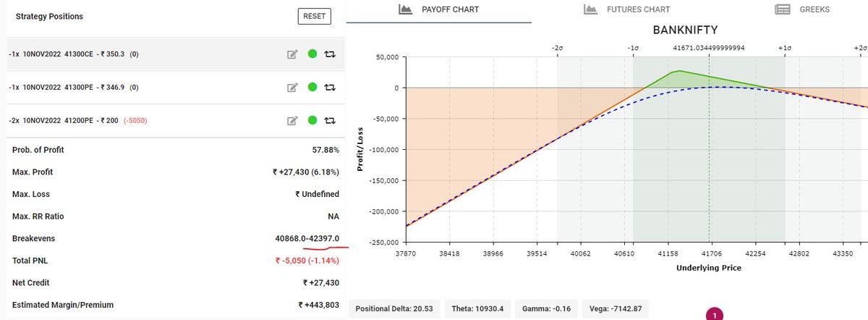This screenshot has height=320, width=868.
Task: Click the Futures Chart tab icon
Action: pyautogui.click(x=591, y=9)
